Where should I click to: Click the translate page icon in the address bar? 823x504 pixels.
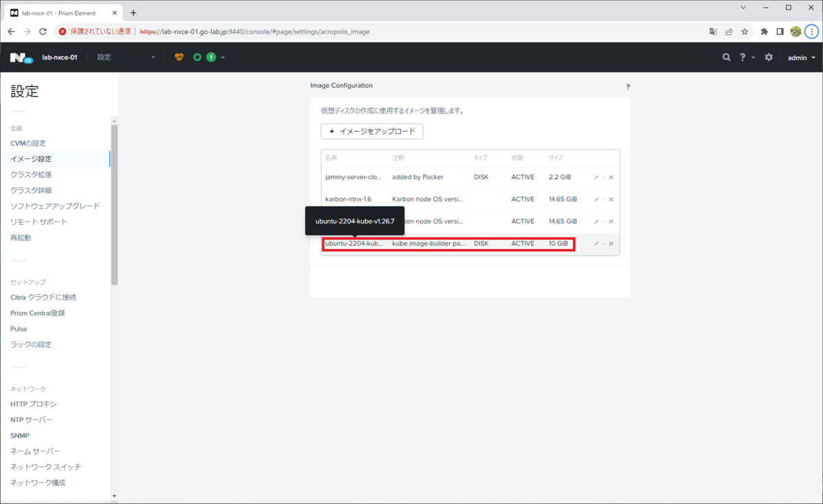pyautogui.click(x=713, y=32)
